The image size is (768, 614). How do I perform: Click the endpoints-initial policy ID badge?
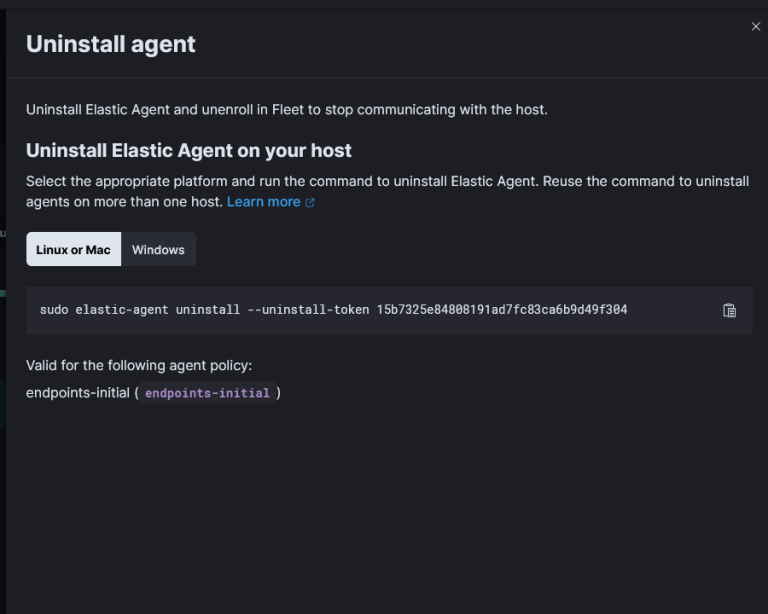click(207, 393)
